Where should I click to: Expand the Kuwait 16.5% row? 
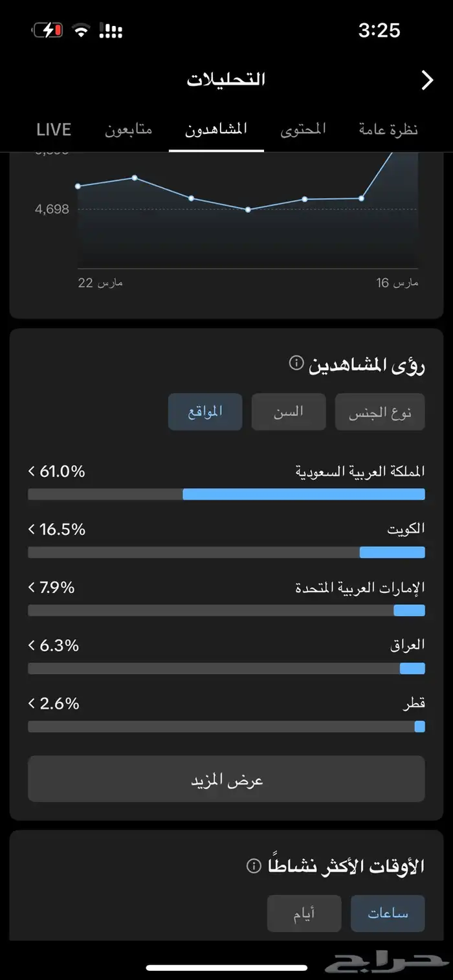(x=57, y=529)
